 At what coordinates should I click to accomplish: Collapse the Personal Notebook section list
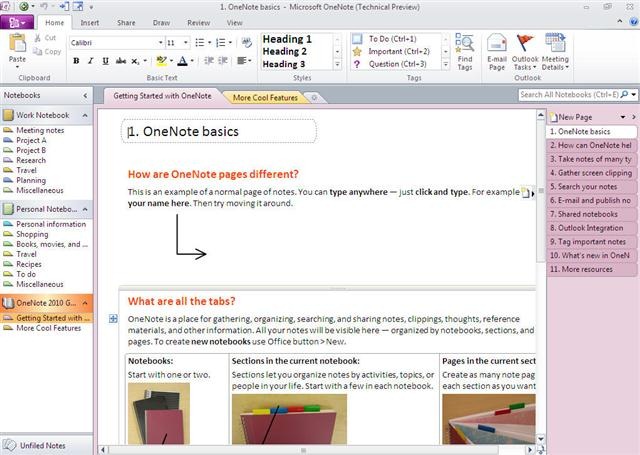(x=85, y=209)
